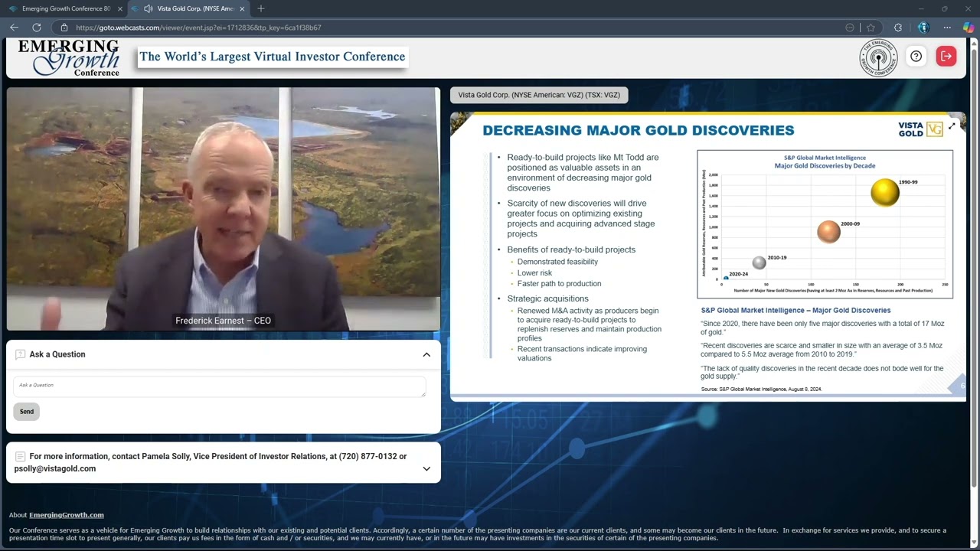Image resolution: width=980 pixels, height=551 pixels.
Task: Click the contact info document icon
Action: click(20, 456)
